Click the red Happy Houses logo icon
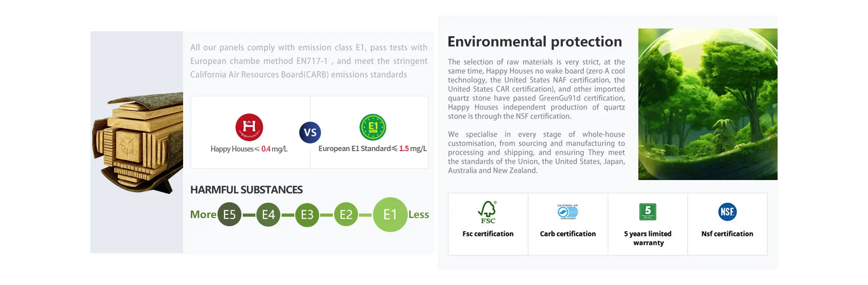This screenshot has height=285, width=868. click(x=249, y=127)
